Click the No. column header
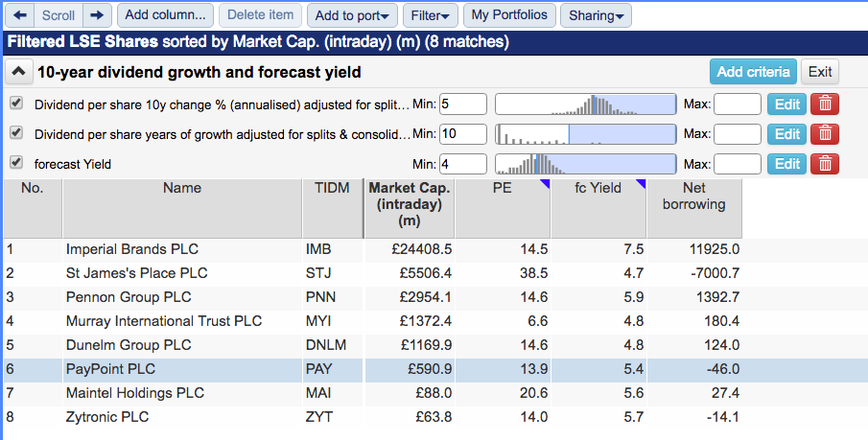The height and width of the screenshot is (440, 868). pos(32,208)
